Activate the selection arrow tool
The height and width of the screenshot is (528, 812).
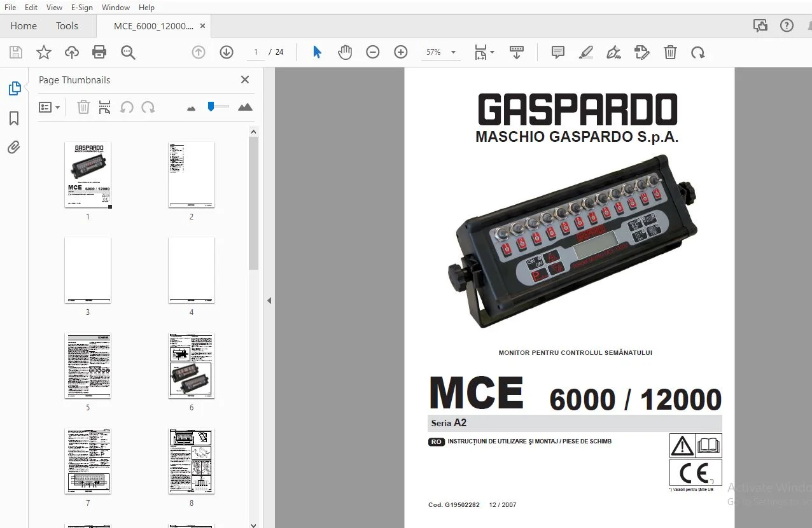point(317,52)
